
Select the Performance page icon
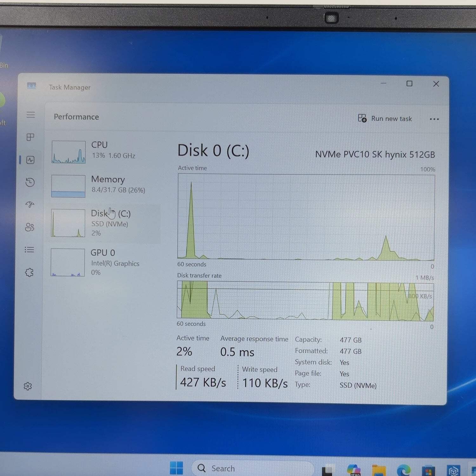click(30, 160)
